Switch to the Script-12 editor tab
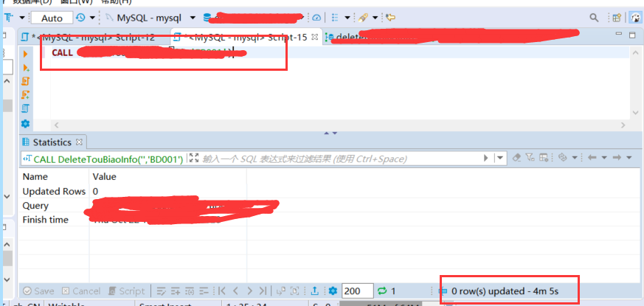 (93, 38)
